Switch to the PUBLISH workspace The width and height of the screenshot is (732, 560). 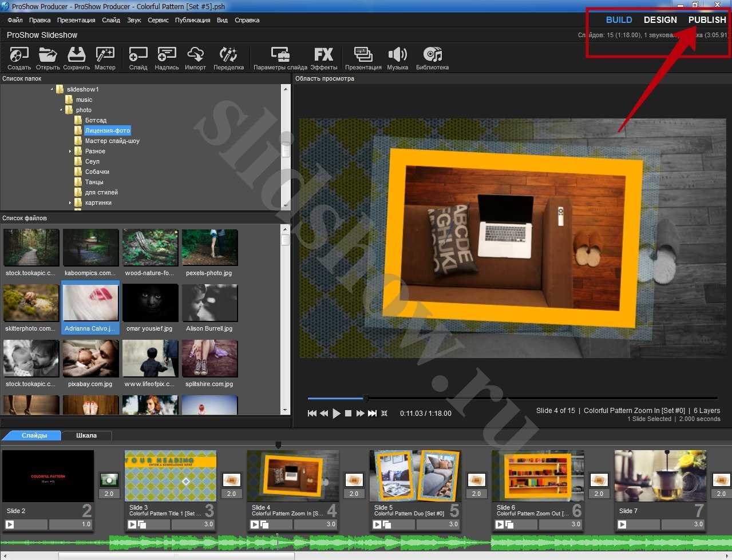707,20
